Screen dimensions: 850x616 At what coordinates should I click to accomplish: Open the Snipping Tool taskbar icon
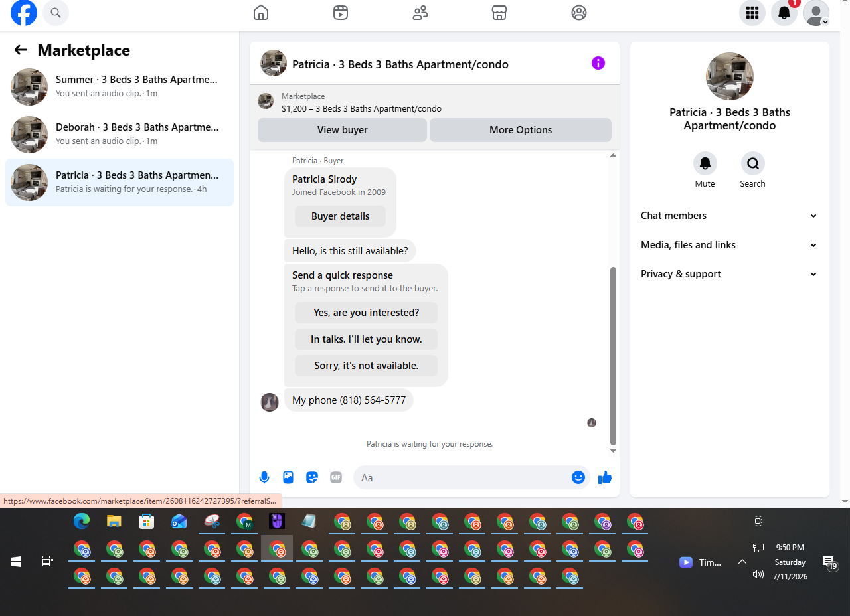click(x=212, y=522)
